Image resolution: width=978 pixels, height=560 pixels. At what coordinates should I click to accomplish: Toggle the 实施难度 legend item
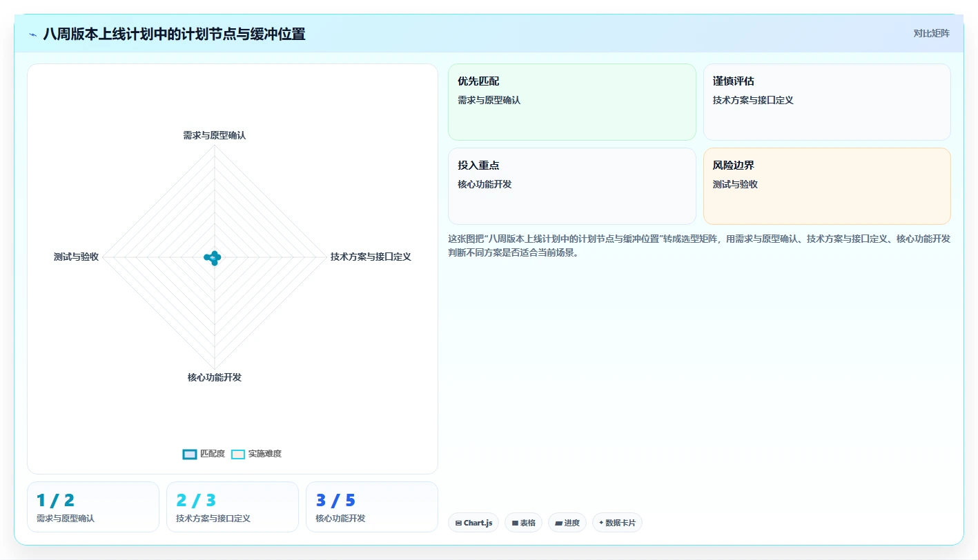tap(256, 454)
